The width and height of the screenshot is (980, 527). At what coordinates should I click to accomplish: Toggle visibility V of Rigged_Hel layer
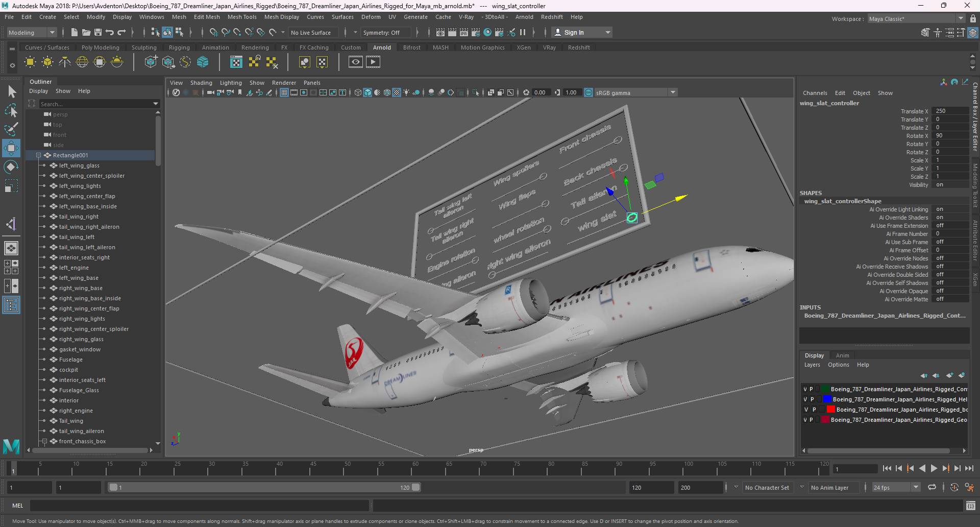point(805,399)
